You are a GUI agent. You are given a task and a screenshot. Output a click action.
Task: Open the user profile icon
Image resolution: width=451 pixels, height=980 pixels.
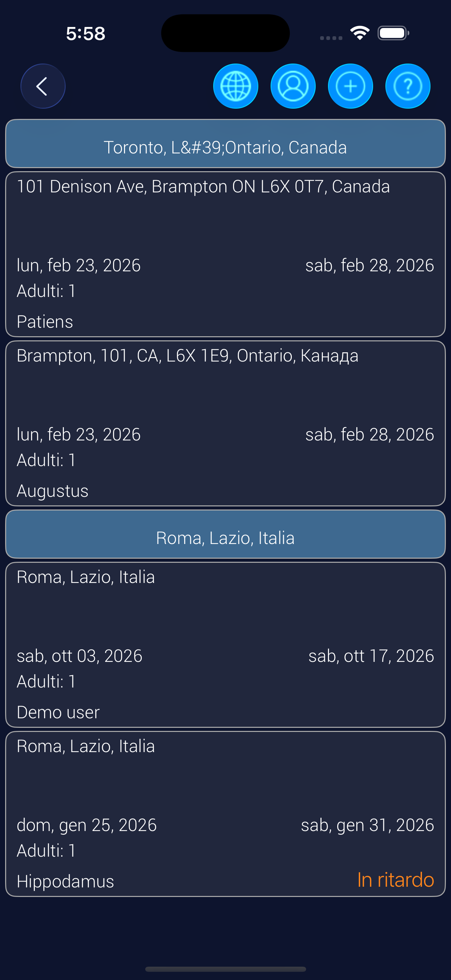[293, 86]
